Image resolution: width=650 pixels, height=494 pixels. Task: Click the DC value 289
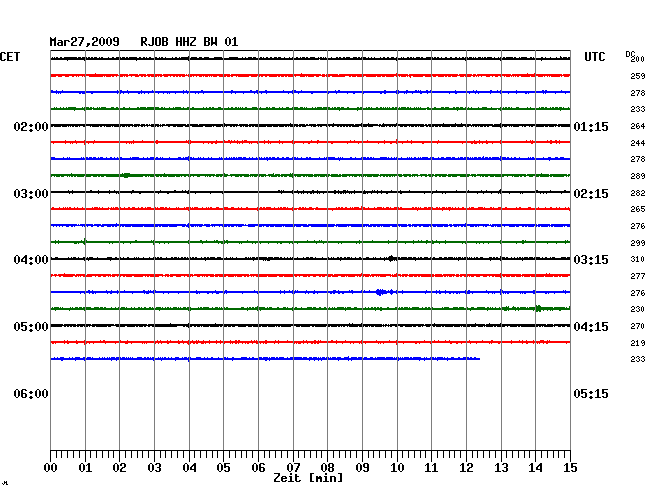point(638,176)
